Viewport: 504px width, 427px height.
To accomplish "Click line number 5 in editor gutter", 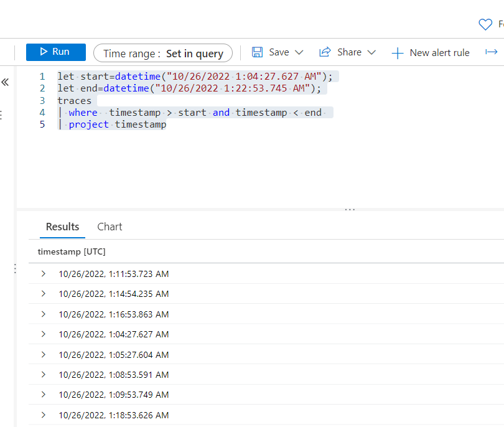I will click(x=42, y=124).
